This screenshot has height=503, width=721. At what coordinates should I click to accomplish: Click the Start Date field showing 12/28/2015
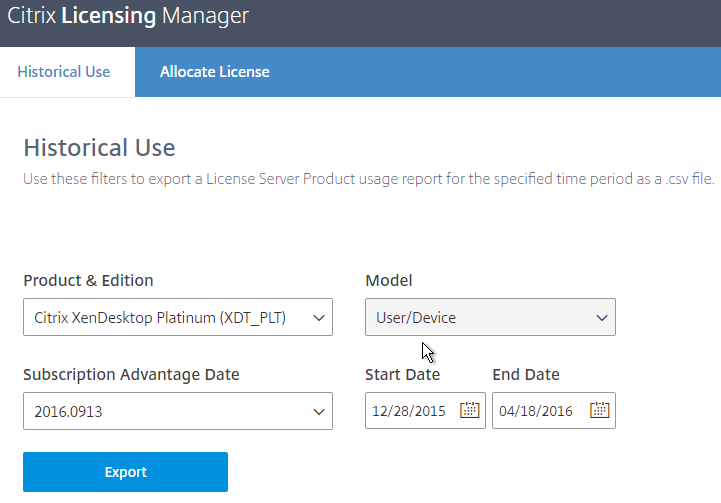425,411
